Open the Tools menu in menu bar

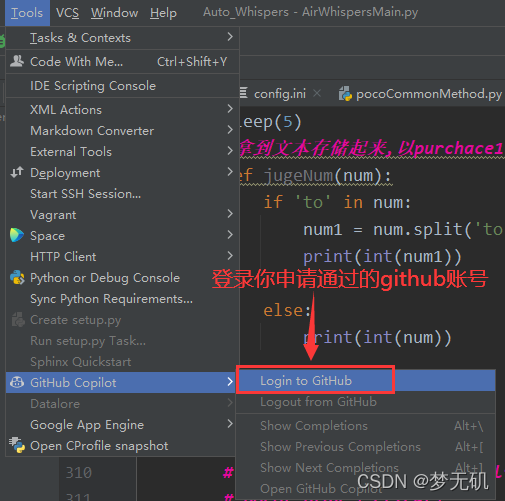(x=27, y=13)
